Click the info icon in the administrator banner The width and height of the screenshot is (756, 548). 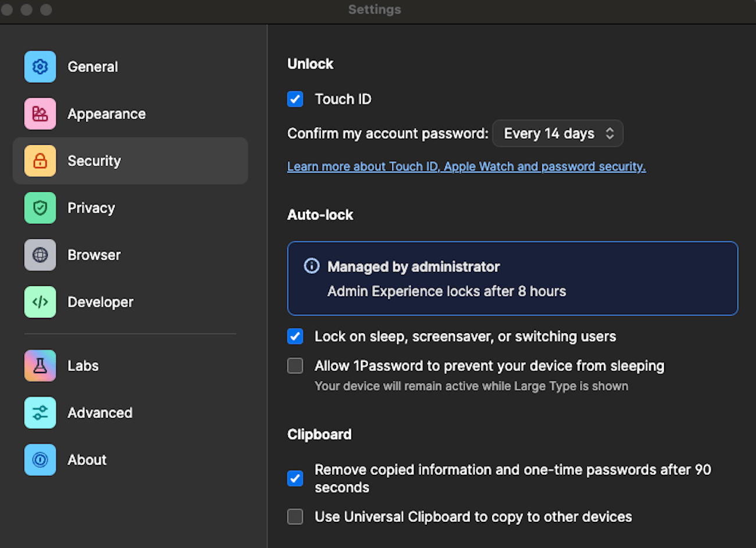click(x=312, y=266)
